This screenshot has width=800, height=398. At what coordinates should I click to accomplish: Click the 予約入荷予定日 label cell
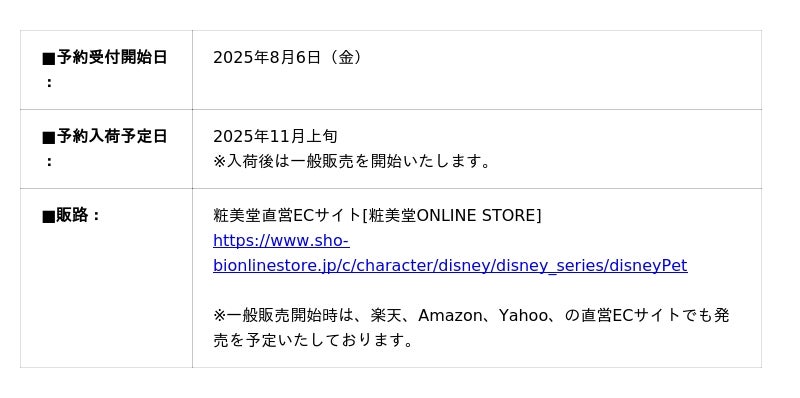tap(106, 149)
